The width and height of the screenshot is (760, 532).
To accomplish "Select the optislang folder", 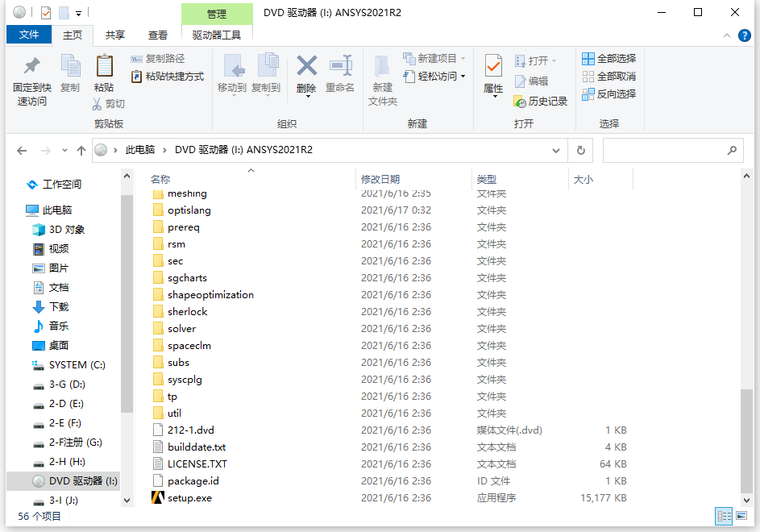I will (x=189, y=210).
